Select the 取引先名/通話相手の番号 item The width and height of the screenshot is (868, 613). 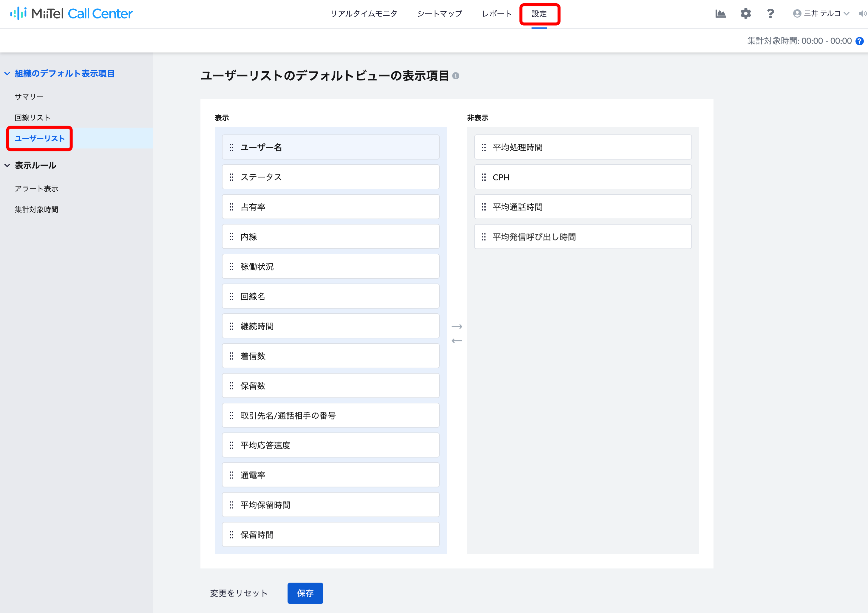click(330, 416)
